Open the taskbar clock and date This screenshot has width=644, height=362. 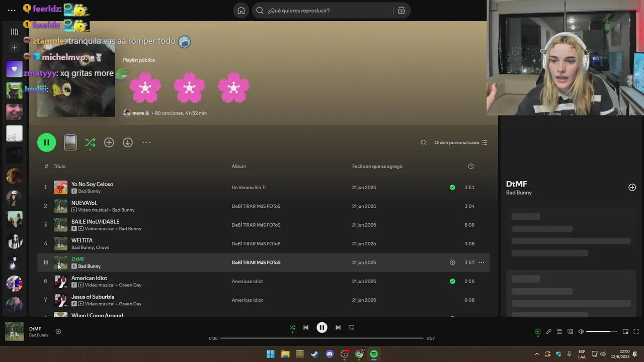click(620, 354)
